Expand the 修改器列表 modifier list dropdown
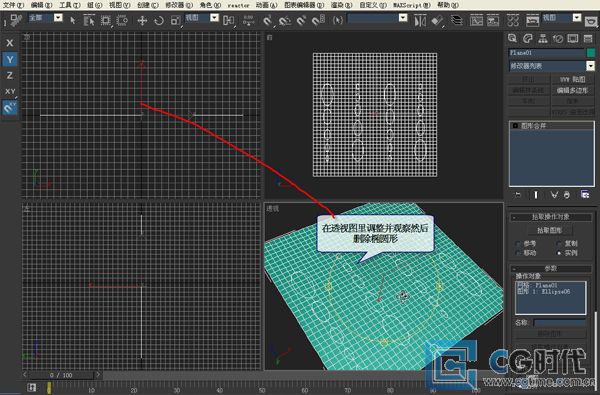 click(x=591, y=66)
